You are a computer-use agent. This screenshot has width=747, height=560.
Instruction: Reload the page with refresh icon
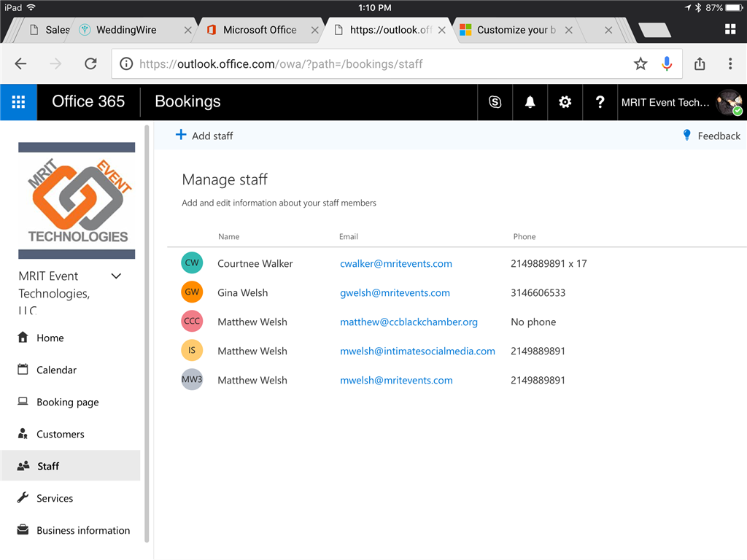point(90,64)
